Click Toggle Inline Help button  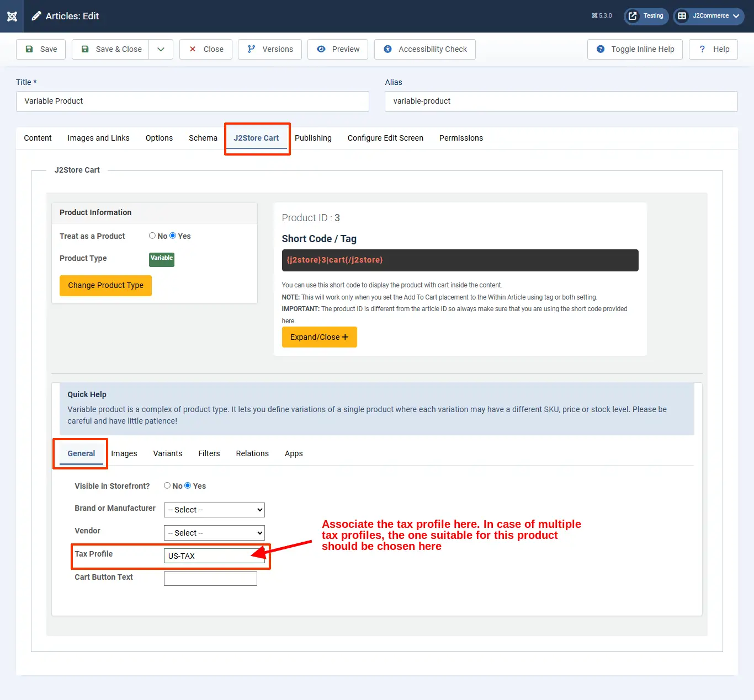(635, 49)
